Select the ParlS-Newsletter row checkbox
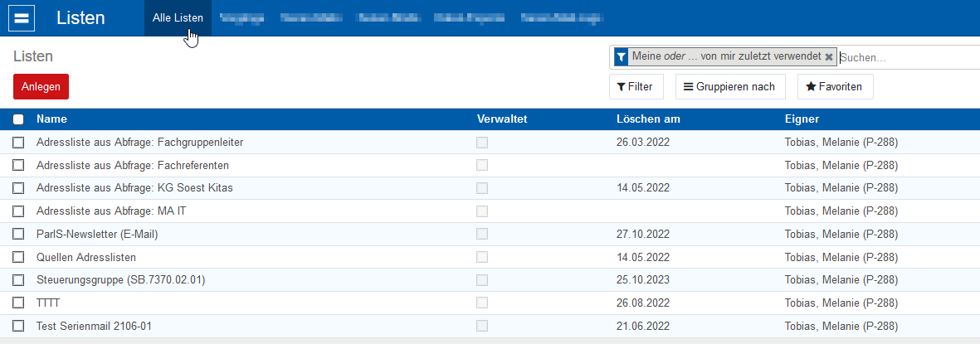 point(18,235)
